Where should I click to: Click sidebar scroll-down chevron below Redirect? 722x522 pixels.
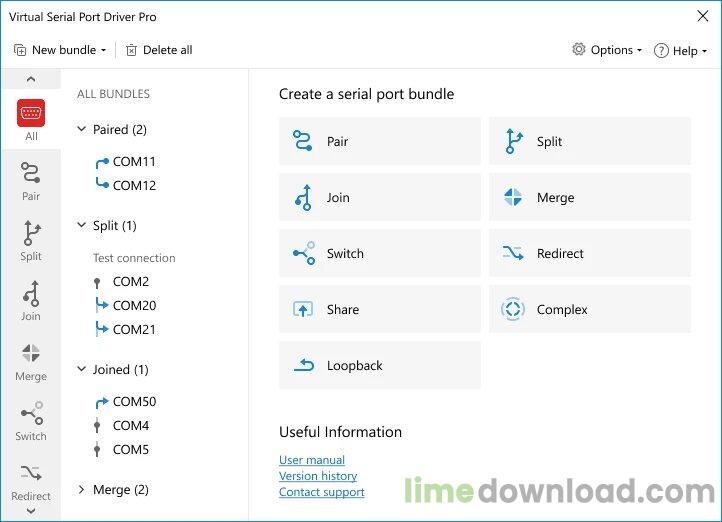tap(31, 510)
